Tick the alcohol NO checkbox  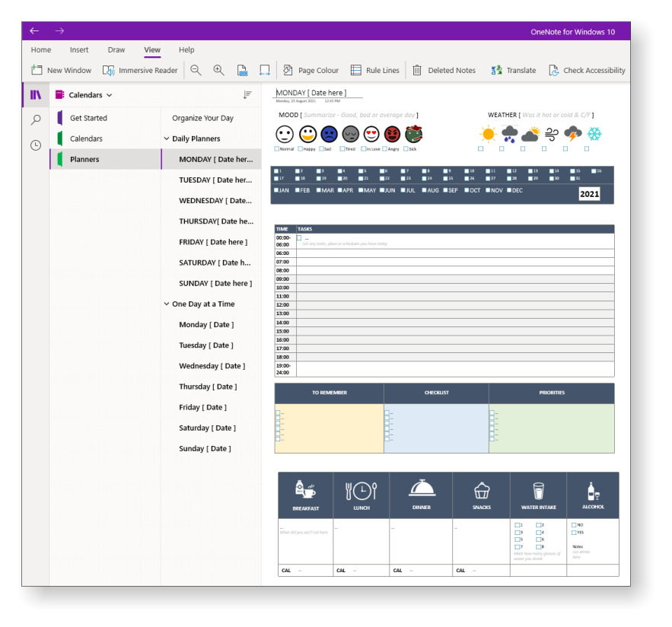(x=574, y=525)
